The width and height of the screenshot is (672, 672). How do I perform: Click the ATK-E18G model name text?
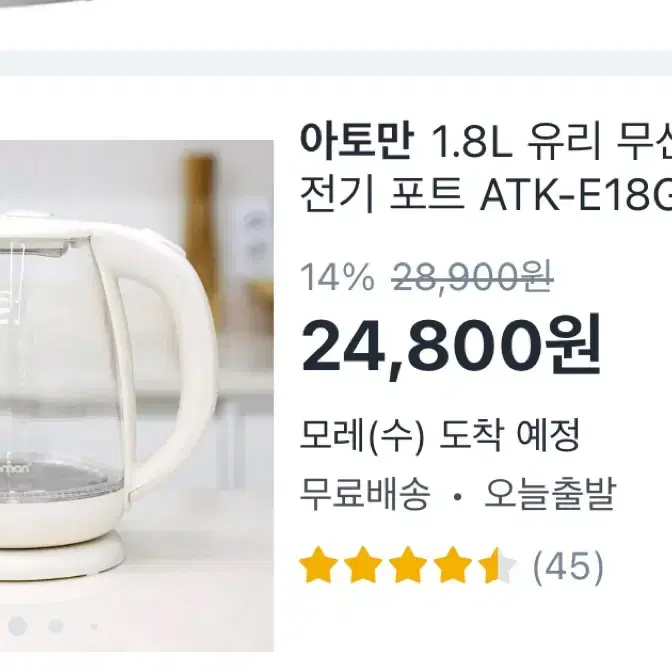pos(576,198)
